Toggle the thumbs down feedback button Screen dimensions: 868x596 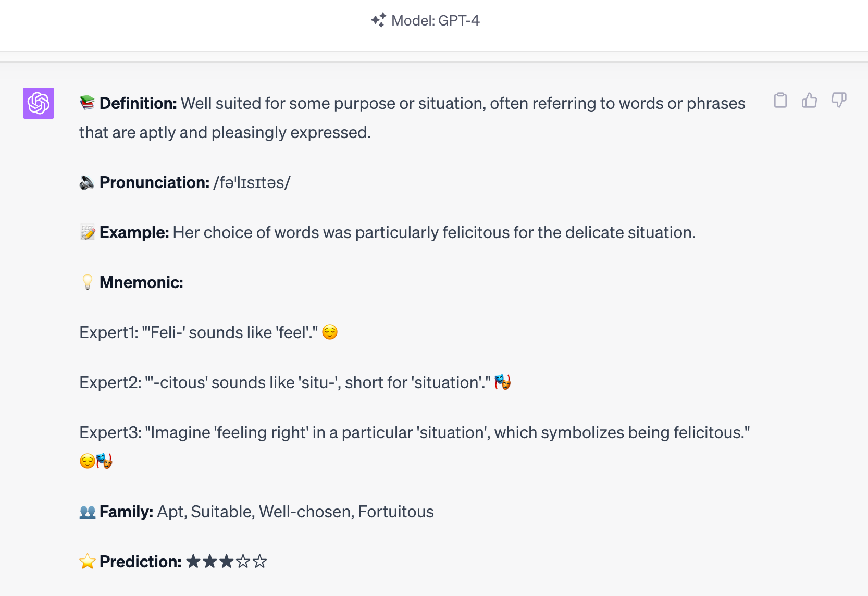click(x=839, y=101)
